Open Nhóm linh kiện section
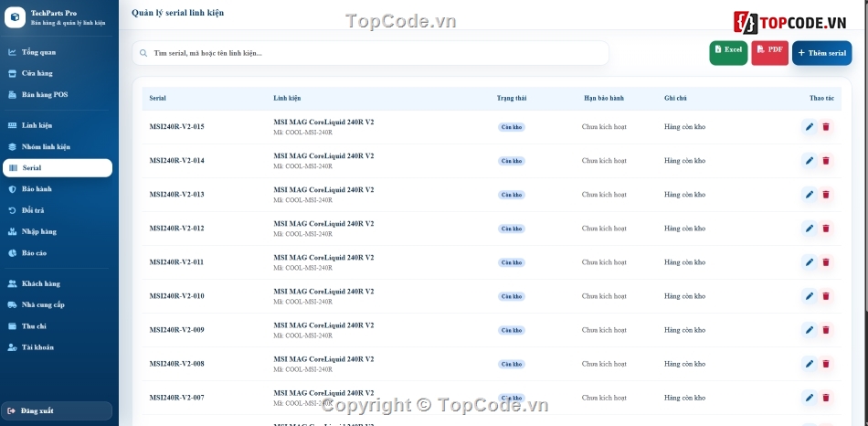Screen dimensions: 868x426 tap(58, 147)
